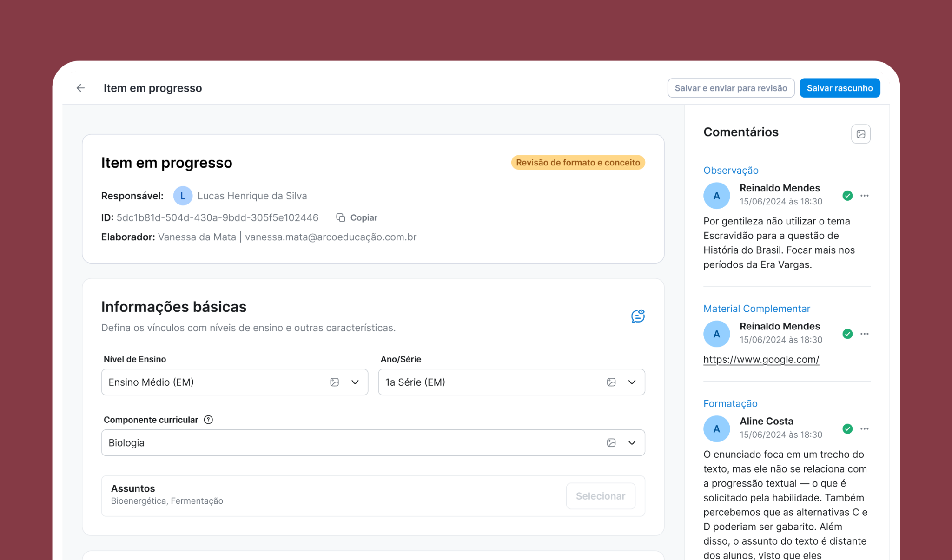
Task: Click Aline Costa's avatar
Action: [717, 428]
